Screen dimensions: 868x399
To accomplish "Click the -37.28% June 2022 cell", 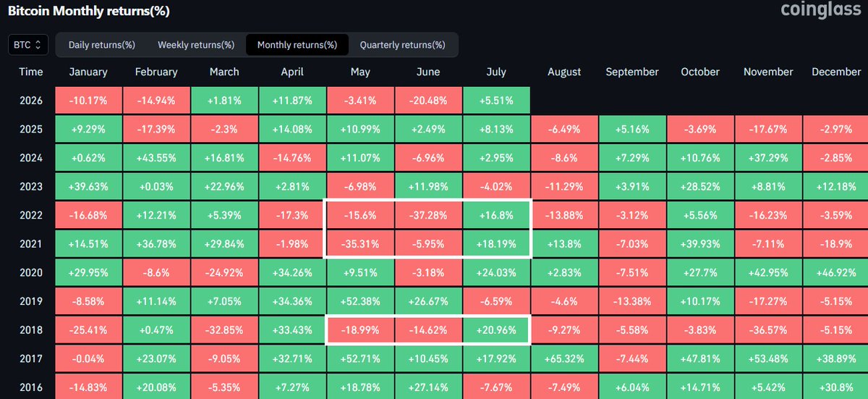I will (428, 215).
